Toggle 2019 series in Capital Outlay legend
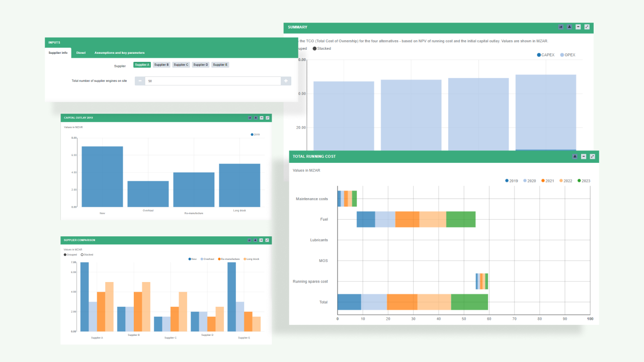Viewport: 644px width, 362px height. (255, 135)
